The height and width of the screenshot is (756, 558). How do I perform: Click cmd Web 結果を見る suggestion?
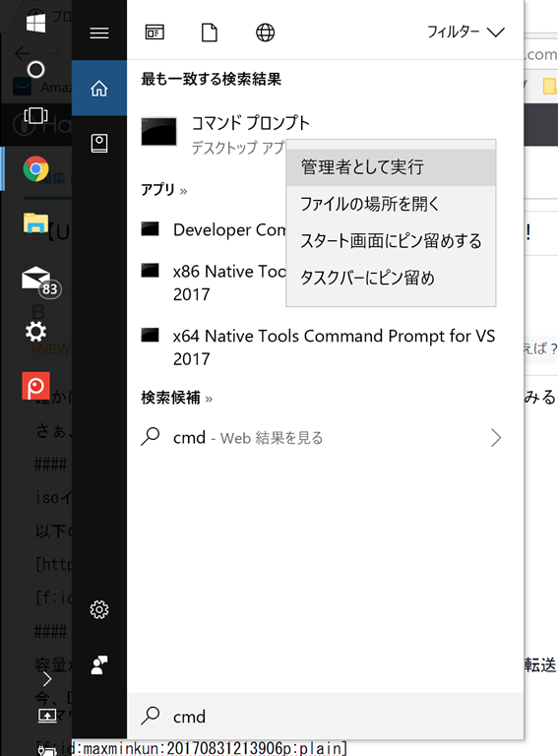point(248,438)
